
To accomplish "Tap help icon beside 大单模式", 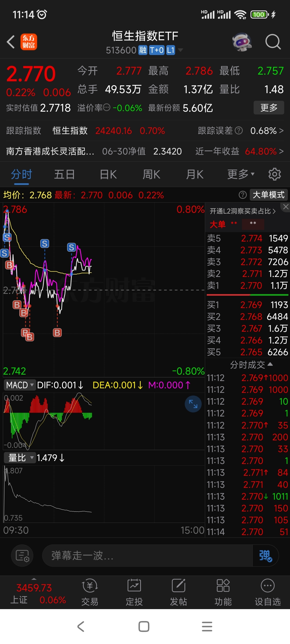I will tap(242, 195).
